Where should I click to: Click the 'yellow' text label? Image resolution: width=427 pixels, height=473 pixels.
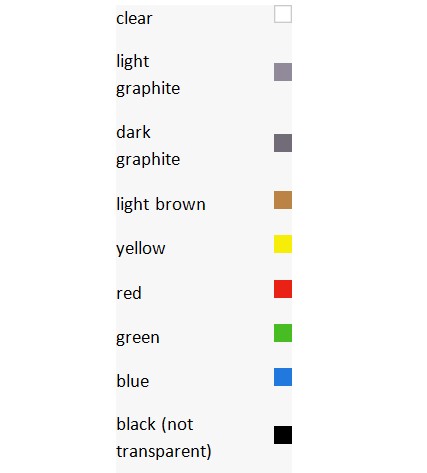click(x=141, y=249)
